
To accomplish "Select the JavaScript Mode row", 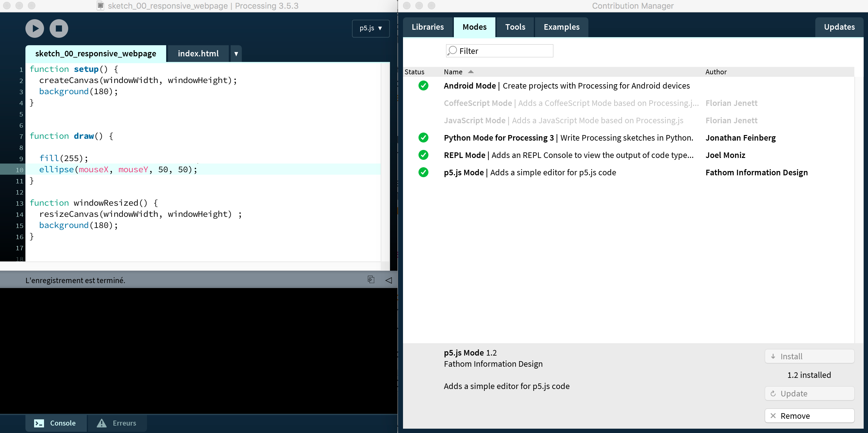I will click(x=629, y=120).
